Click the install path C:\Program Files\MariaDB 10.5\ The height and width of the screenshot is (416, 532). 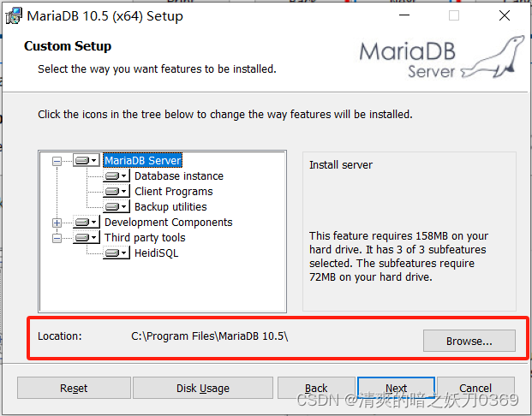(x=210, y=336)
